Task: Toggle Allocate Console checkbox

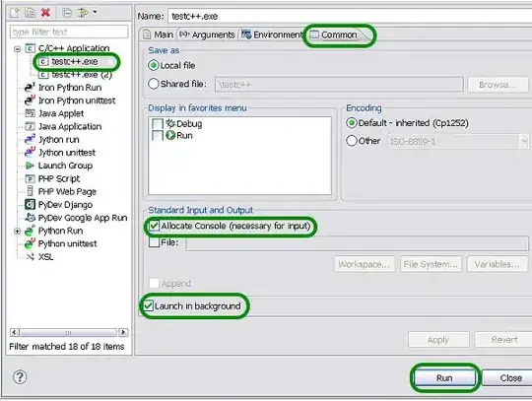Action: coord(154,226)
